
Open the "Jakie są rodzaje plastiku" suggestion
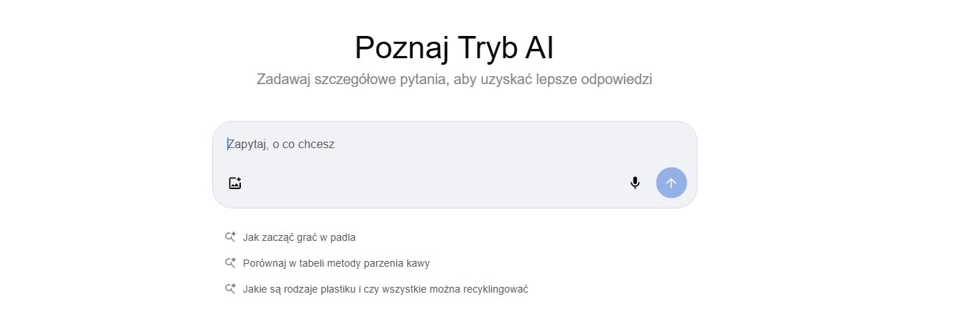(385, 289)
